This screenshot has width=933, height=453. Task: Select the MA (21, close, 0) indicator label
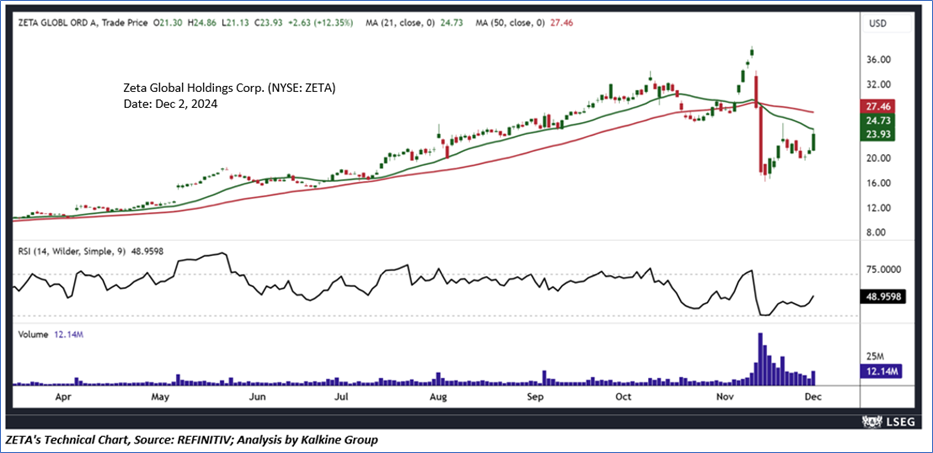[x=400, y=23]
